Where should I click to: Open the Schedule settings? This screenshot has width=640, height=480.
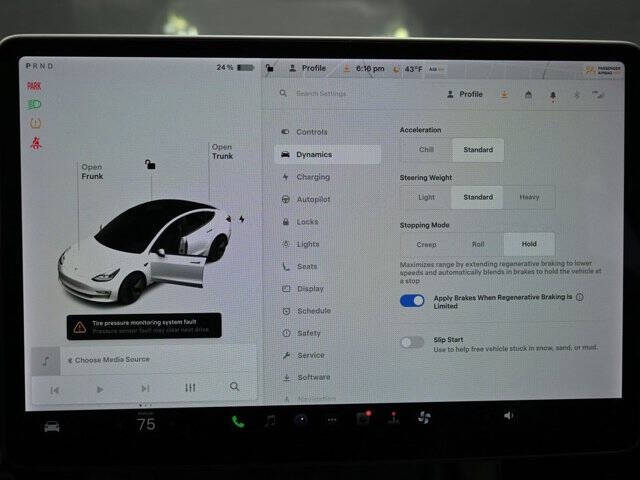pos(306,311)
